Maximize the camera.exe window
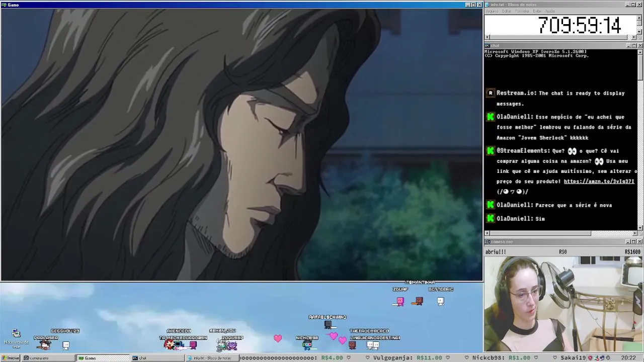 click(634, 242)
